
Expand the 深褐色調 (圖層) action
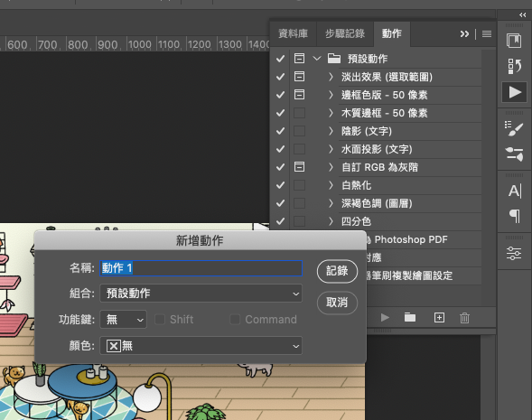coord(331,203)
